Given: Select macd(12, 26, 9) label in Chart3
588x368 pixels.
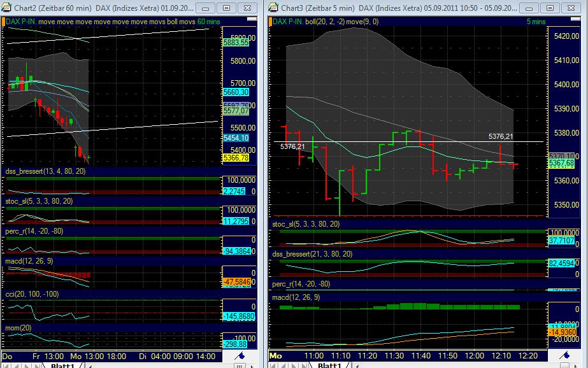Looking at the screenshot, I should click(296, 297).
